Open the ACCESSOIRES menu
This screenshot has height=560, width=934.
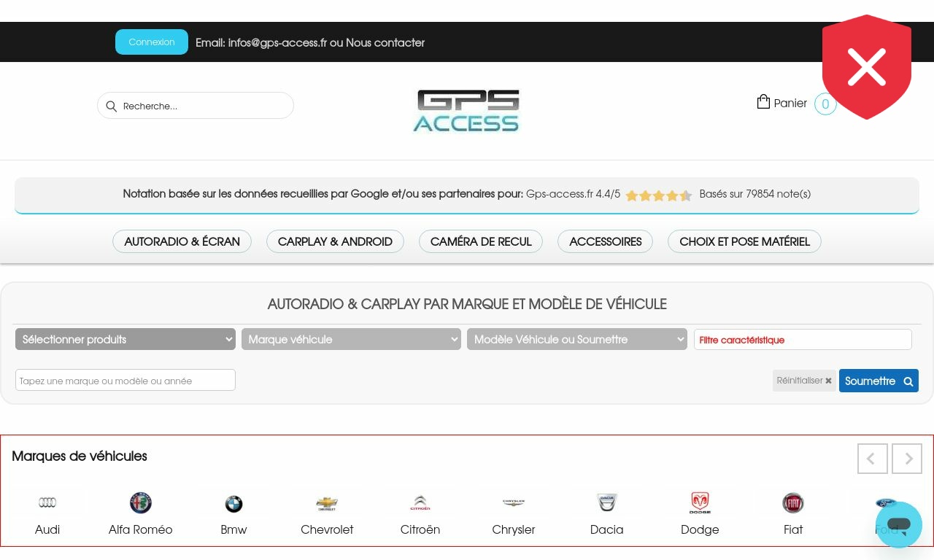tap(605, 241)
